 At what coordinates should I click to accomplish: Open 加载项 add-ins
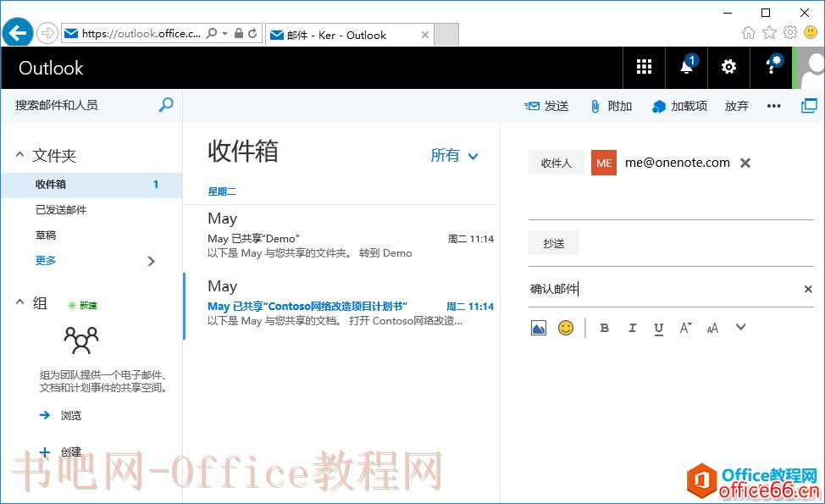[679, 106]
